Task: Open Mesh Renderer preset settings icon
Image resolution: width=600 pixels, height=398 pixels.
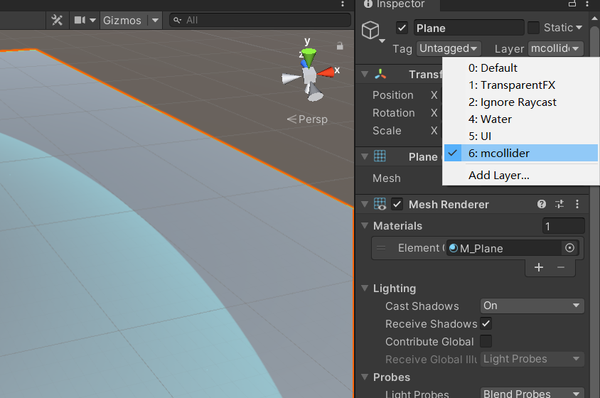Action: point(559,204)
